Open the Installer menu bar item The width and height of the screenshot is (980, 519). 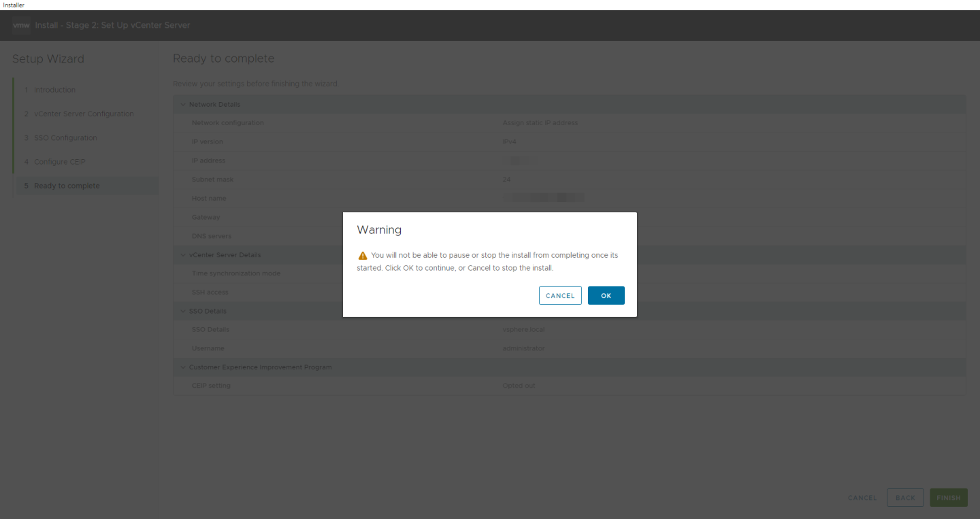13,5
